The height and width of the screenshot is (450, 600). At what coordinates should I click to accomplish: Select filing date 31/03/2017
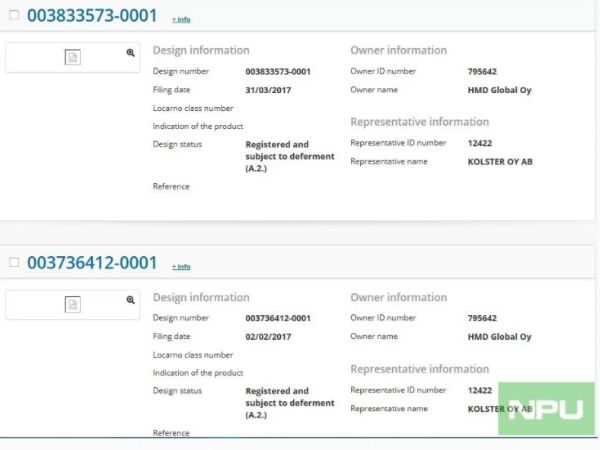pos(268,90)
